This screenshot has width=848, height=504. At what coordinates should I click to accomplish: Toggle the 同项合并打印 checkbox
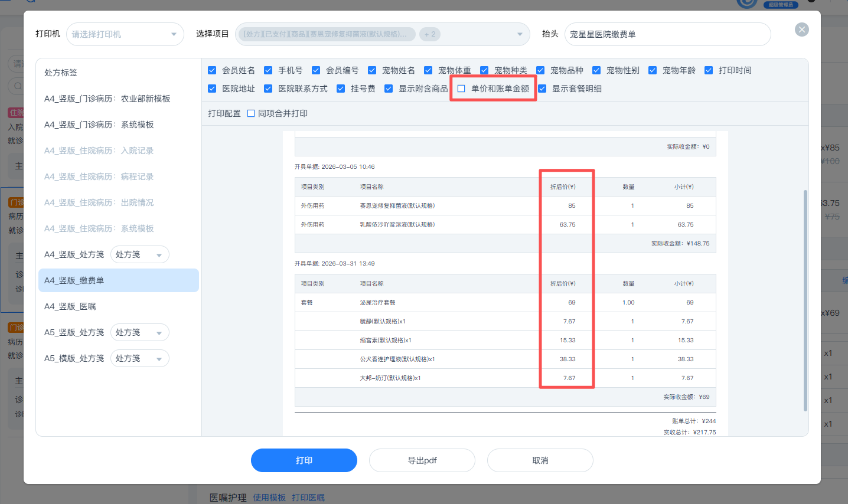[x=251, y=113]
